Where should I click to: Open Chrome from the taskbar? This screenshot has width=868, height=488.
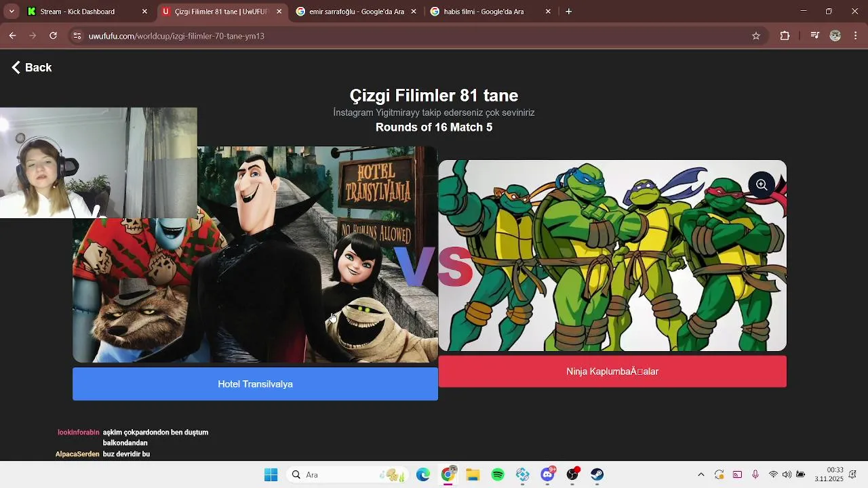coord(448,474)
